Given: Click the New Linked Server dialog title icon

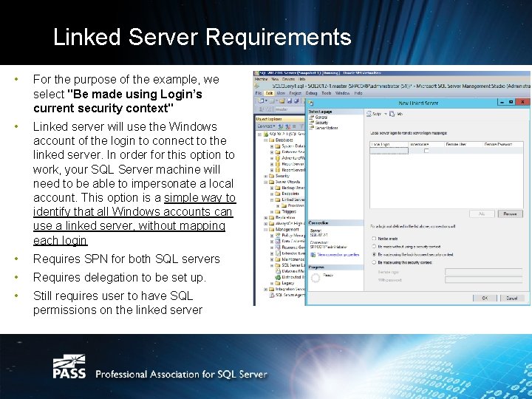Looking at the screenshot, I should pyautogui.click(x=310, y=103).
